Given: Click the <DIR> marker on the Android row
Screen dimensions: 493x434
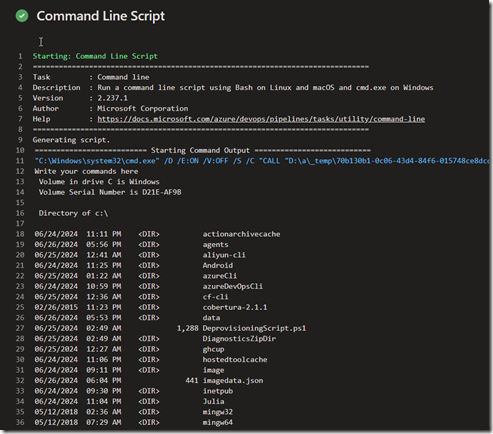Looking at the screenshot, I should tap(149, 265).
